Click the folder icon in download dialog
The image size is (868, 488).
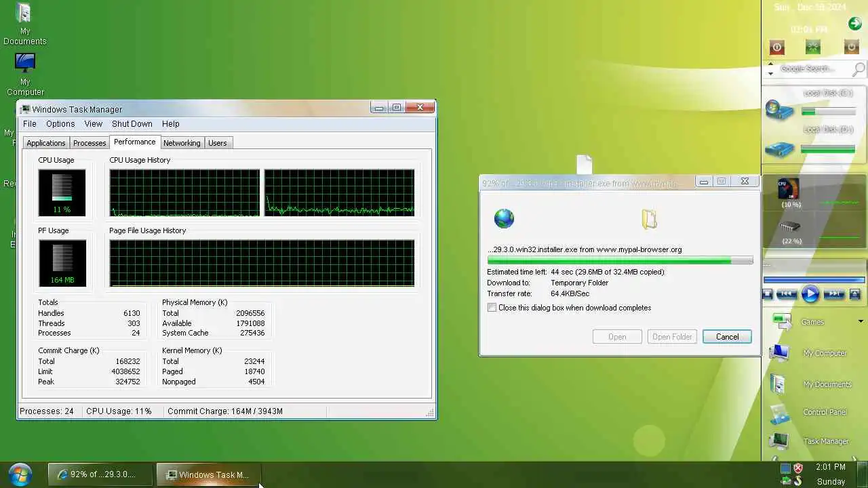650,218
